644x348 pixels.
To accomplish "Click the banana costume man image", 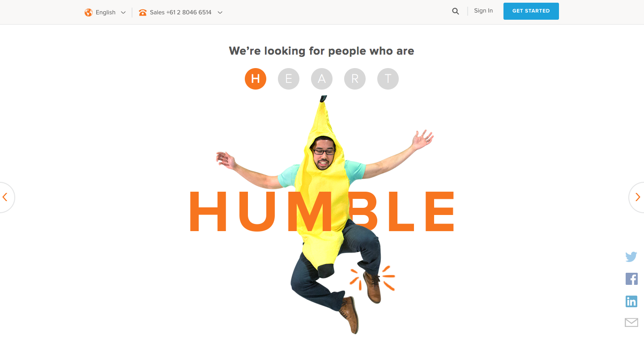I will click(x=324, y=215).
